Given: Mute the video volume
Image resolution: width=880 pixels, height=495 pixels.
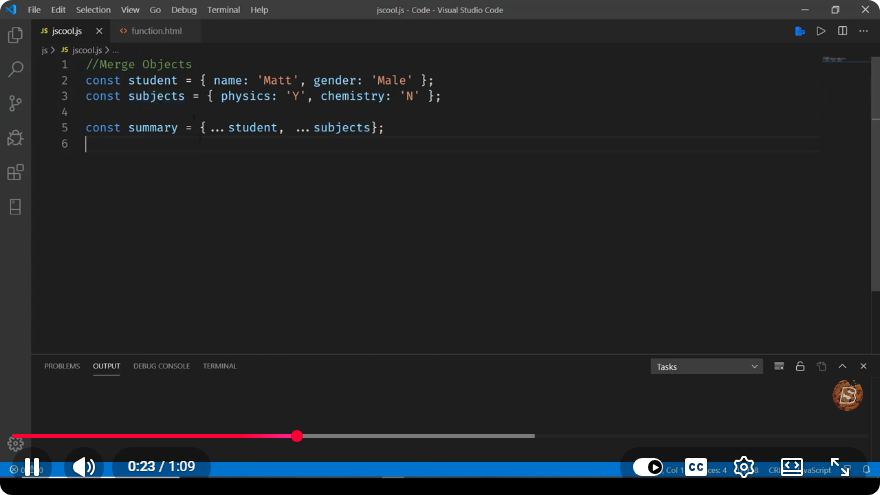Looking at the screenshot, I should [84, 467].
